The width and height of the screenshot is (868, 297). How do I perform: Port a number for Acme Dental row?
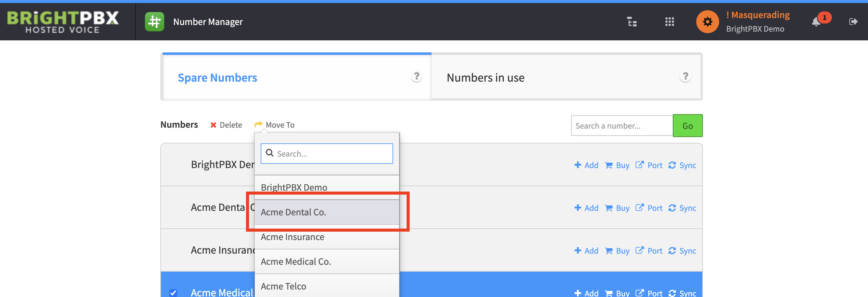pos(649,208)
